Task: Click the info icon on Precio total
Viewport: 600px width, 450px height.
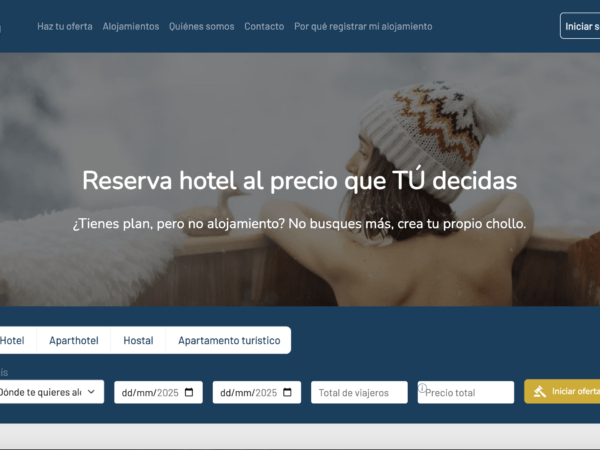Action: tap(422, 388)
